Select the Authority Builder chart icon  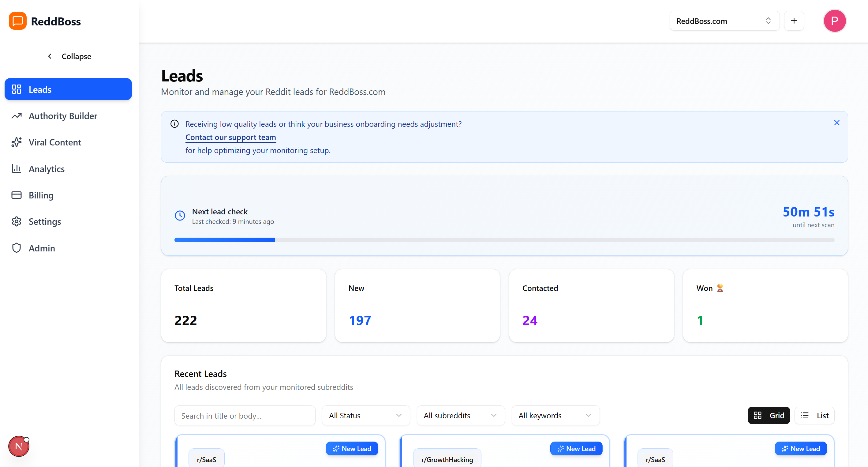click(x=17, y=116)
